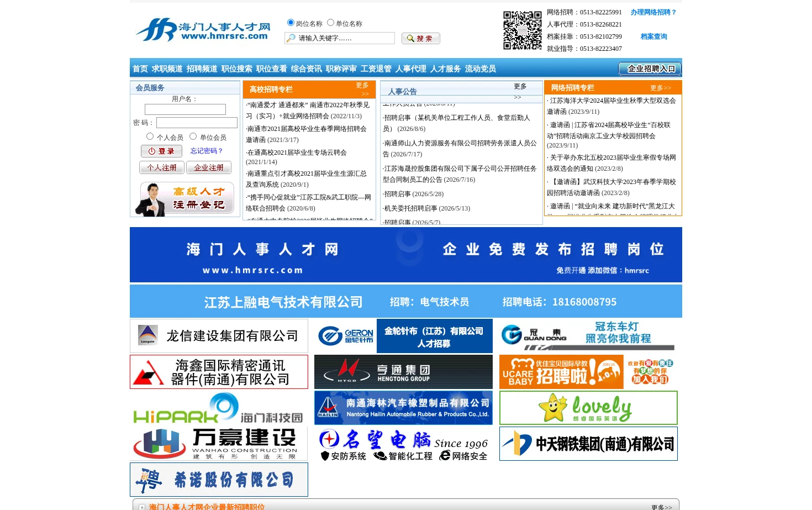Screen dimensions: 812x510
Task: Select the 单位名称 radio button
Action: coord(330,23)
